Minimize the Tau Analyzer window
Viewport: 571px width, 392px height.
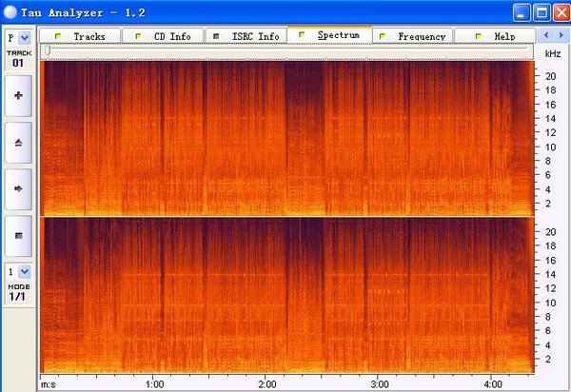click(x=522, y=13)
